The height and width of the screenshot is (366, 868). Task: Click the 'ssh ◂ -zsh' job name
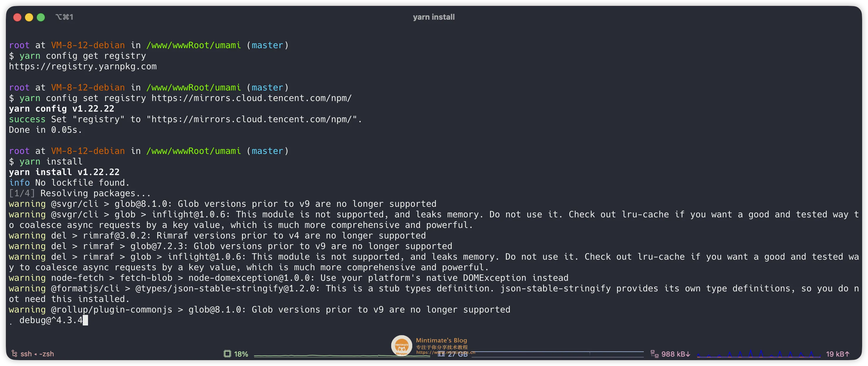(37, 354)
